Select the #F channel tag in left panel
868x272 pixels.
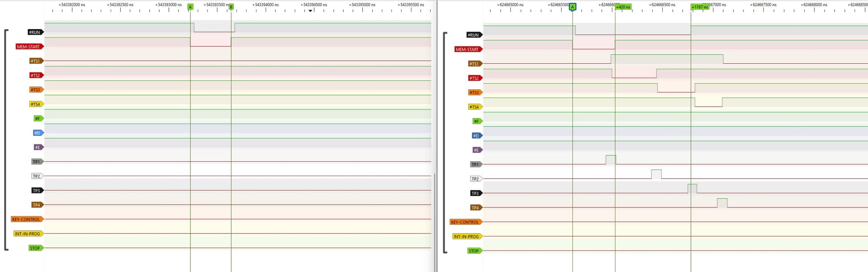click(x=39, y=118)
